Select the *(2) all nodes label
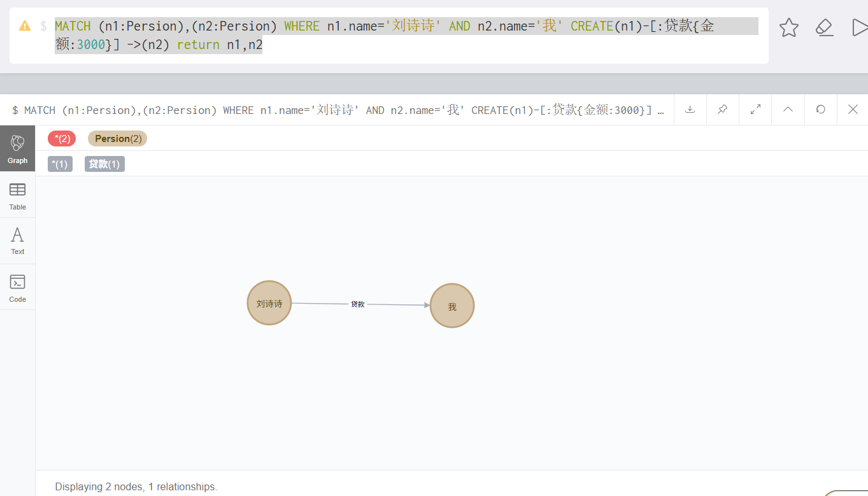 62,139
